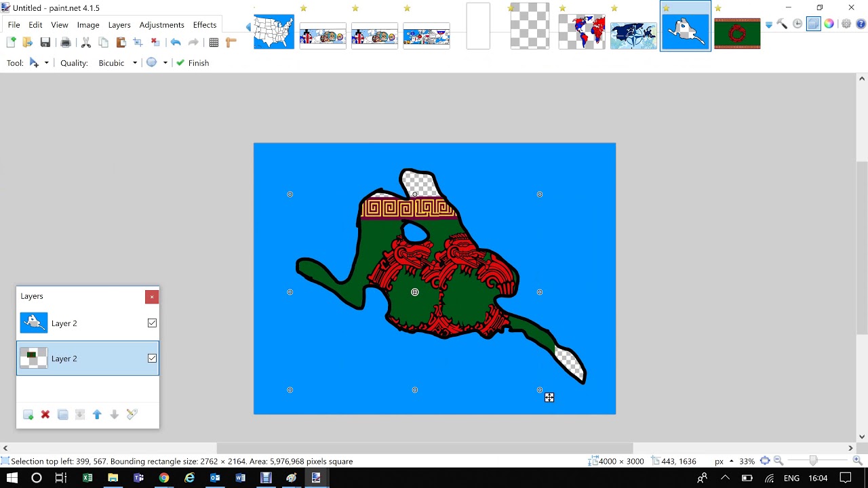Open the px units dropdown

[x=724, y=461]
